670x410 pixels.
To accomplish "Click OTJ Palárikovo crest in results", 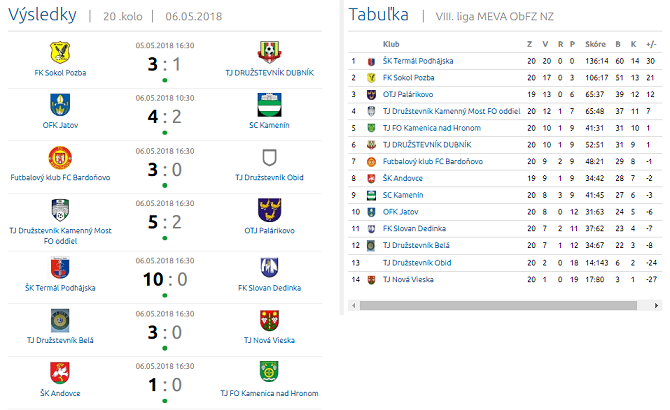I will point(268,210).
